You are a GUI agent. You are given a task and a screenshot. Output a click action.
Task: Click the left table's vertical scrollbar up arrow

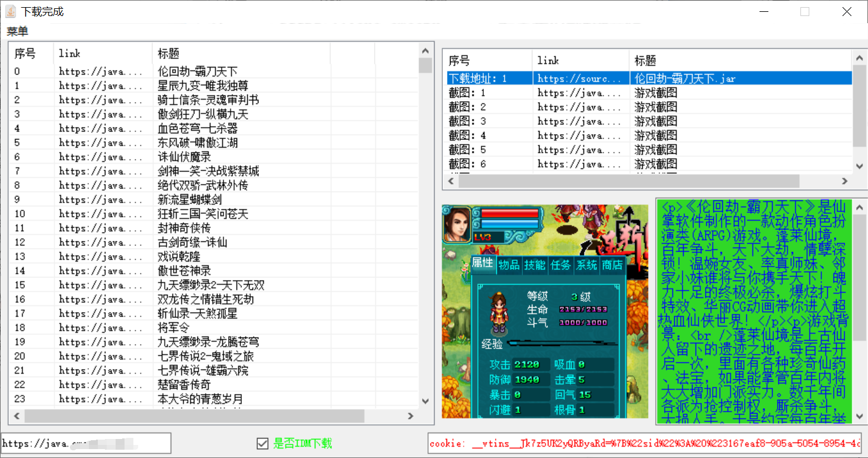(425, 50)
